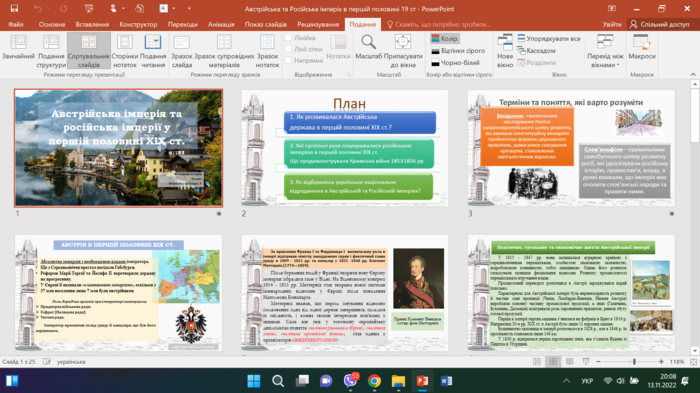
Task: Open Show group dialog launcher (Відображення)
Action: (x=349, y=75)
